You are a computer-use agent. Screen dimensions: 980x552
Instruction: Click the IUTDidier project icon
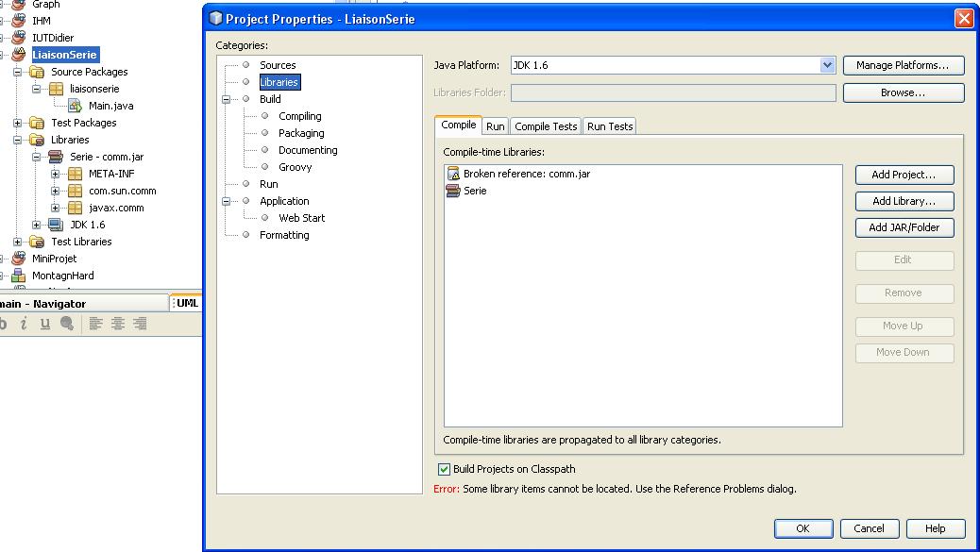[19, 38]
